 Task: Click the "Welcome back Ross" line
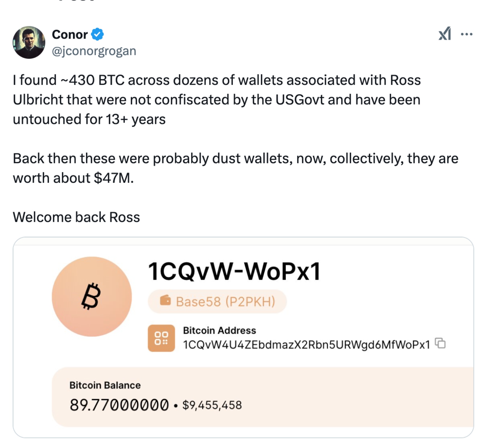point(76,217)
